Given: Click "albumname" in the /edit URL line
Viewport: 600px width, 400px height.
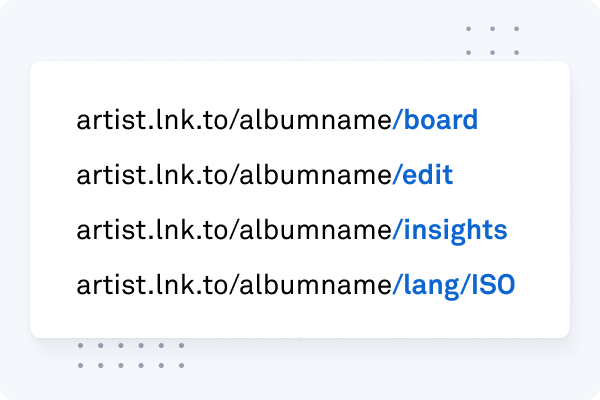Looking at the screenshot, I should click(x=315, y=175).
